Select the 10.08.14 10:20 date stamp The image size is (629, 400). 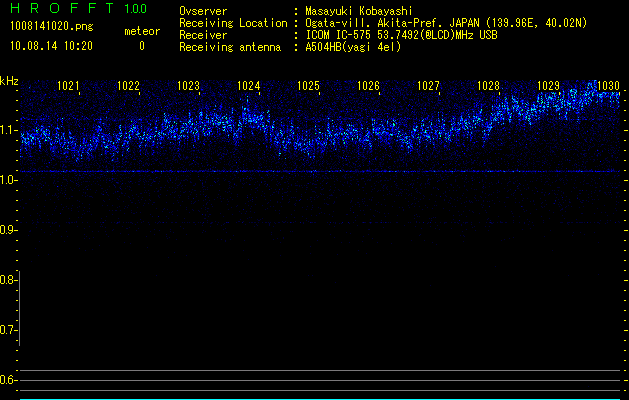52,46
